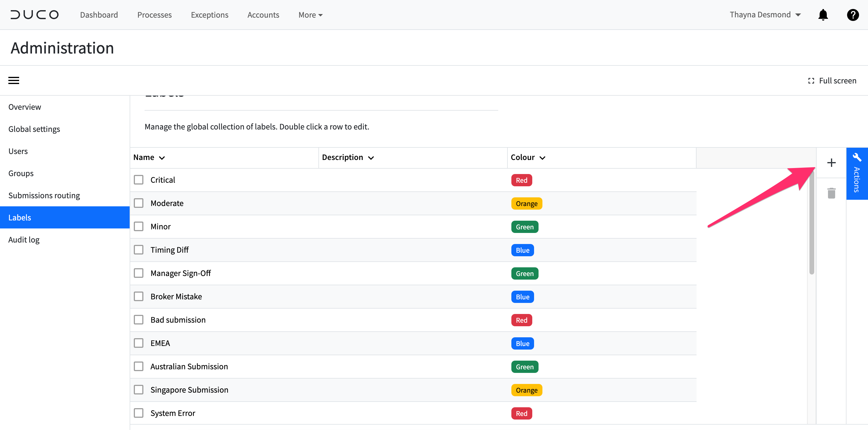
Task: Click the Red badge for Critical
Action: (521, 180)
